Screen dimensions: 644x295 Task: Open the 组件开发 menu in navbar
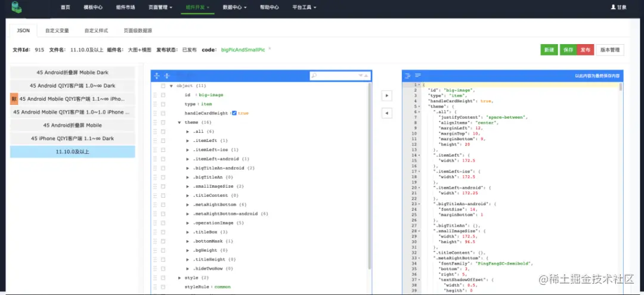coord(197,7)
